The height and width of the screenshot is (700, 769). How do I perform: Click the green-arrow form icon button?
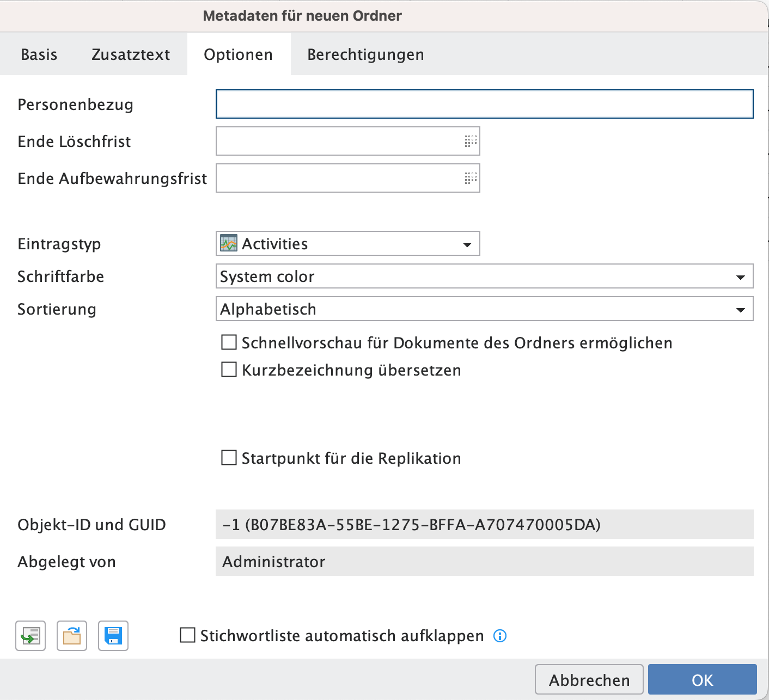click(30, 636)
